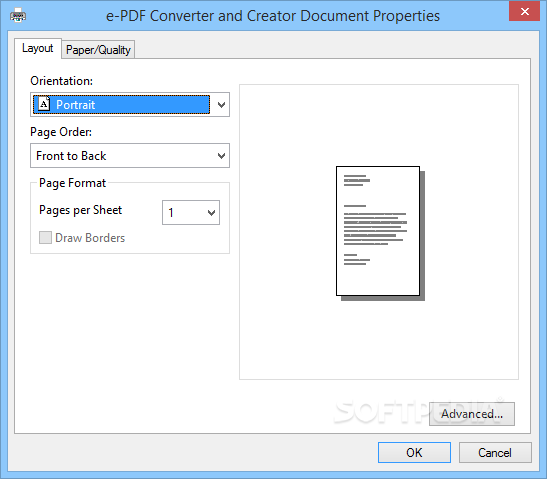Click the Page Format group title
Viewport: 547px width, 479px height.
[73, 183]
